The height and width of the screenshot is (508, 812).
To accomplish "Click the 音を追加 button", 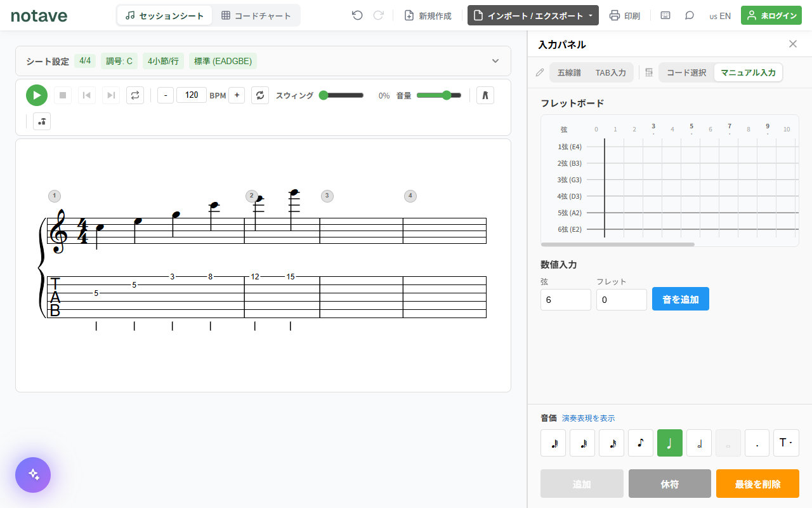I will 681,299.
